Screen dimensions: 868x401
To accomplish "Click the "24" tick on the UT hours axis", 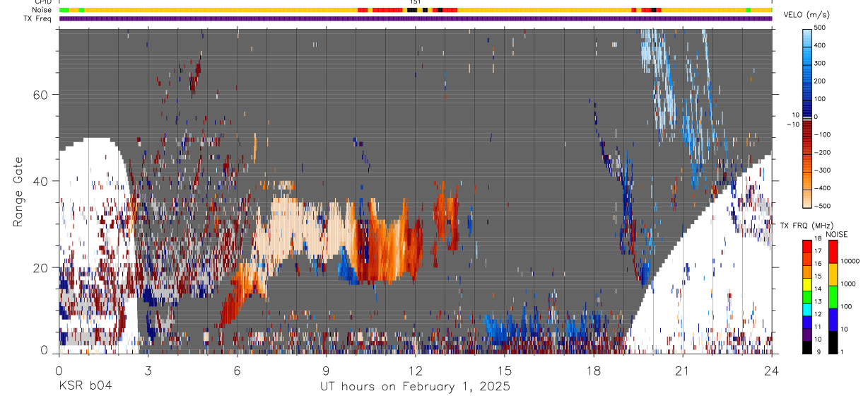I will pos(772,370).
